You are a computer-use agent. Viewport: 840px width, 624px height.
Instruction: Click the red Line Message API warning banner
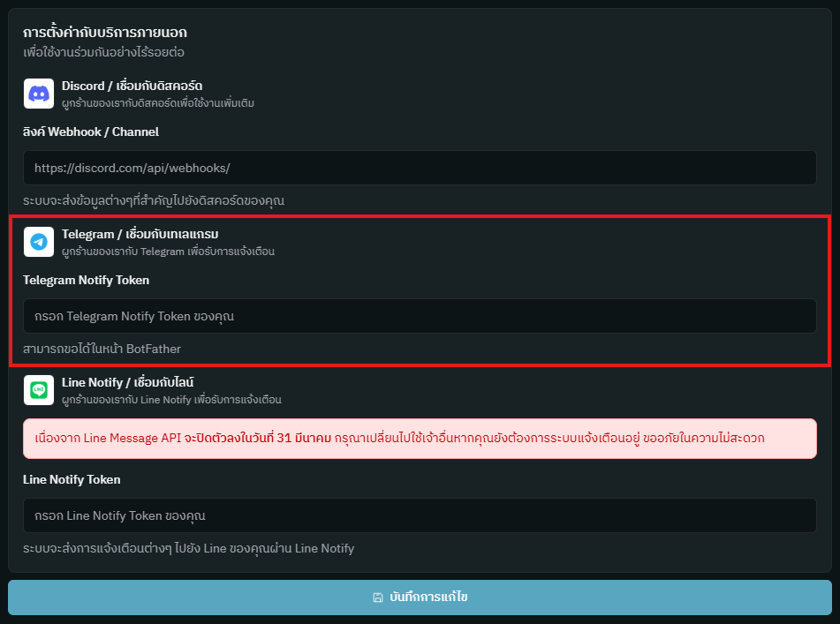point(420,439)
